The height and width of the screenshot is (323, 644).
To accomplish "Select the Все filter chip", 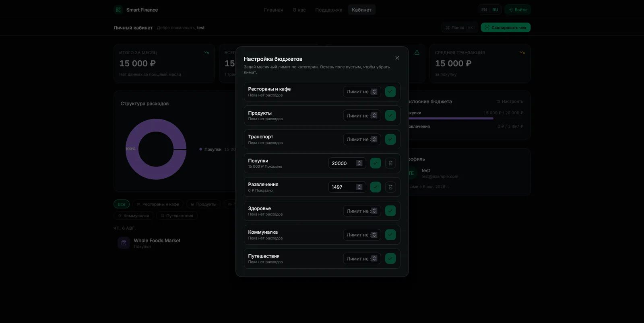I will pos(122,204).
